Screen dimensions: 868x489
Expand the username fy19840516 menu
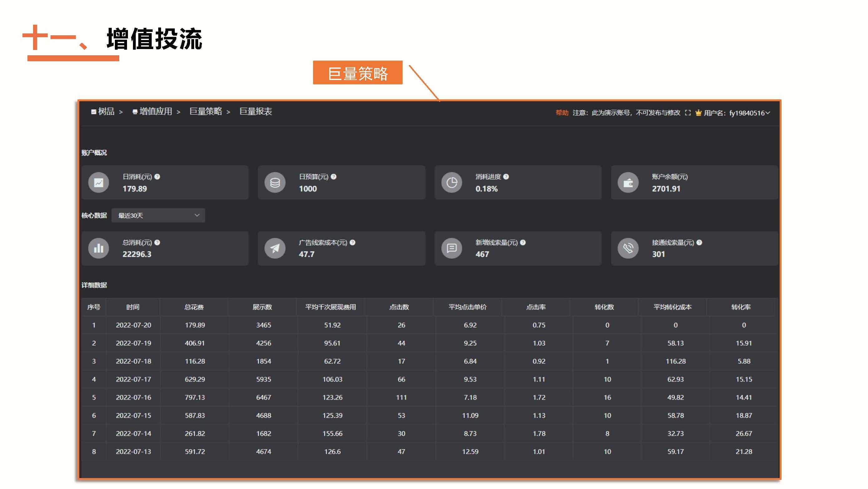[750, 113]
